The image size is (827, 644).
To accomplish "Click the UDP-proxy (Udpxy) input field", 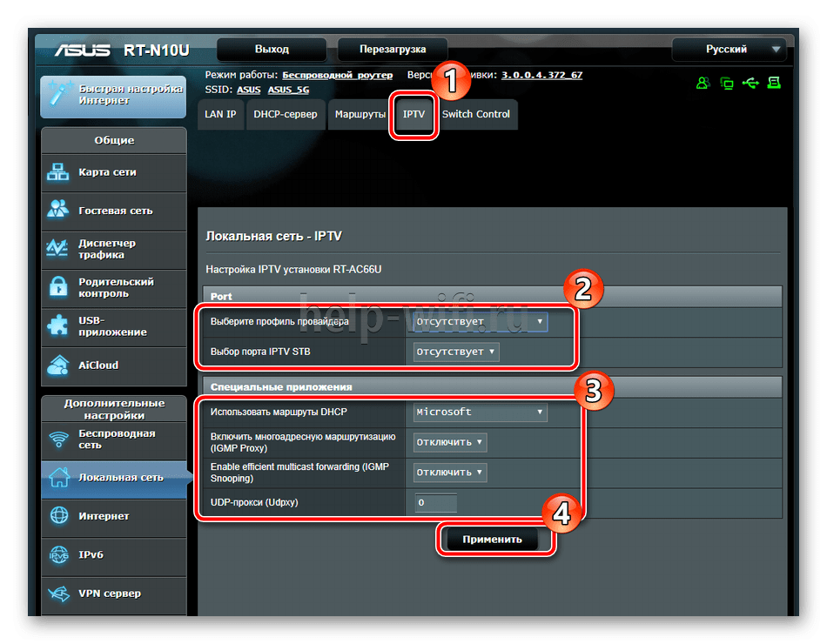I will pyautogui.click(x=435, y=503).
